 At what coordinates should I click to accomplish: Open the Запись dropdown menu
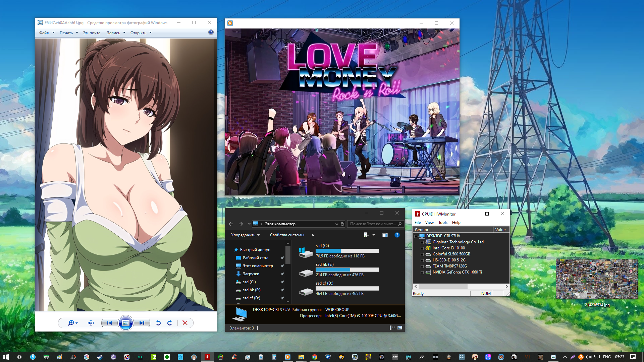(116, 33)
